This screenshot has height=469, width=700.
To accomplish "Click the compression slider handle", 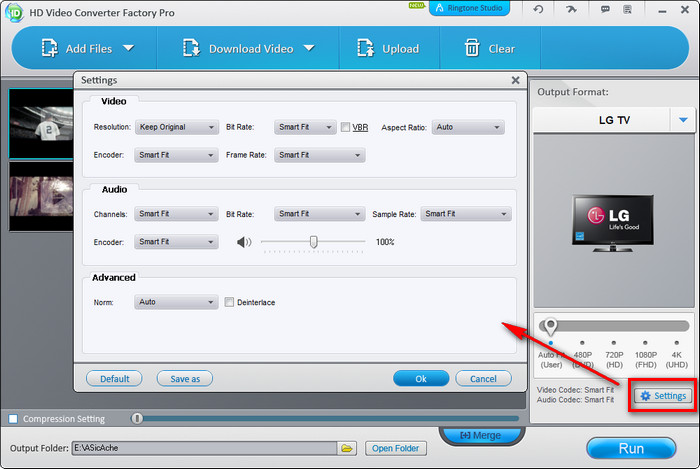I will (137, 418).
